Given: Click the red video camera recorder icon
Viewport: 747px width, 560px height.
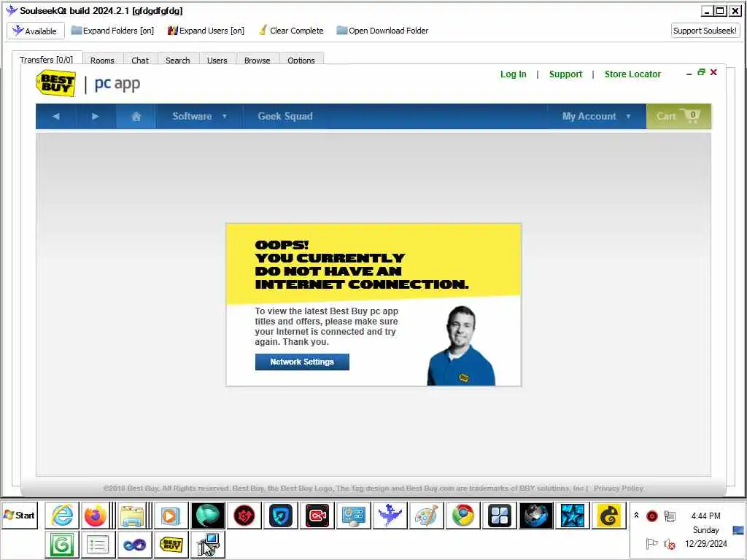Looking at the screenshot, I should (x=317, y=516).
